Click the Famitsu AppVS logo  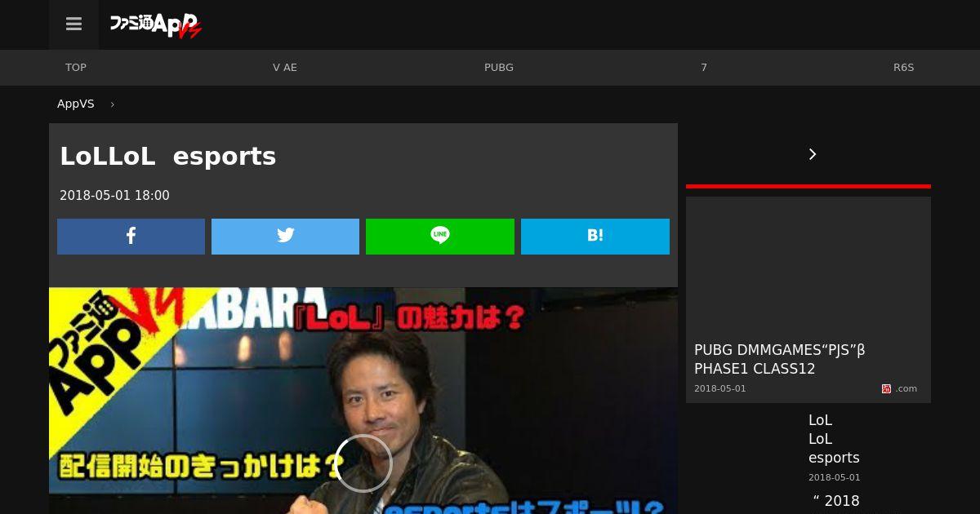pyautogui.click(x=155, y=25)
